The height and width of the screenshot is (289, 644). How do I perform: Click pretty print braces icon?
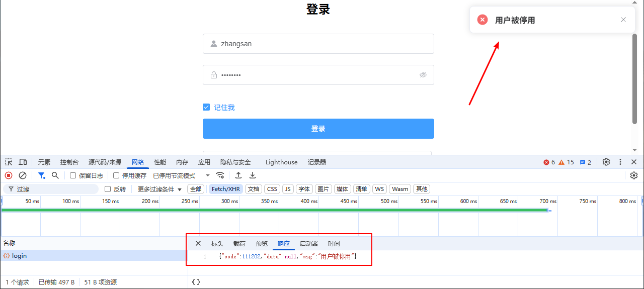coord(196,282)
